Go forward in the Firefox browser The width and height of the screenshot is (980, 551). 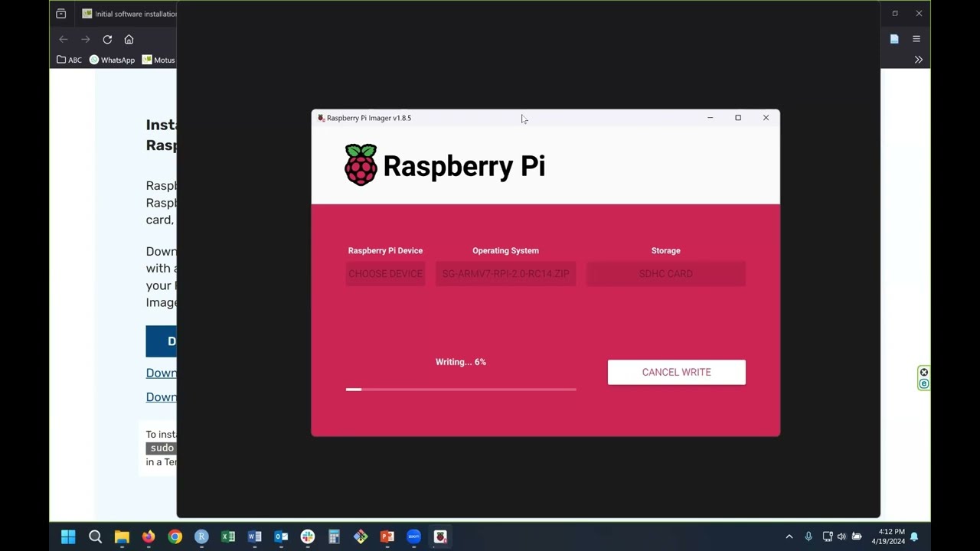click(86, 39)
